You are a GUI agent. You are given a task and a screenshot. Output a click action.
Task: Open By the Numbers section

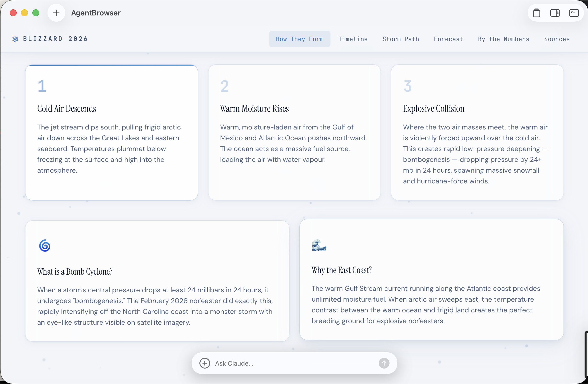[503, 39]
